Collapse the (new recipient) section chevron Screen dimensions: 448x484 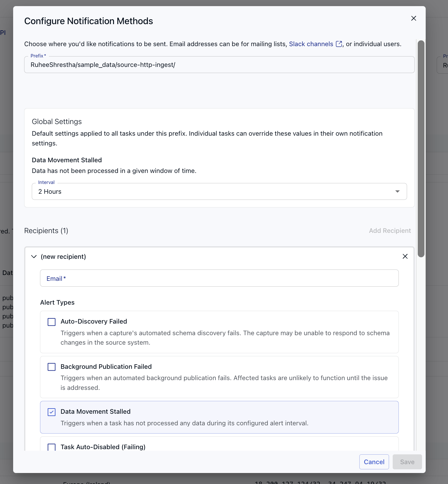(34, 257)
